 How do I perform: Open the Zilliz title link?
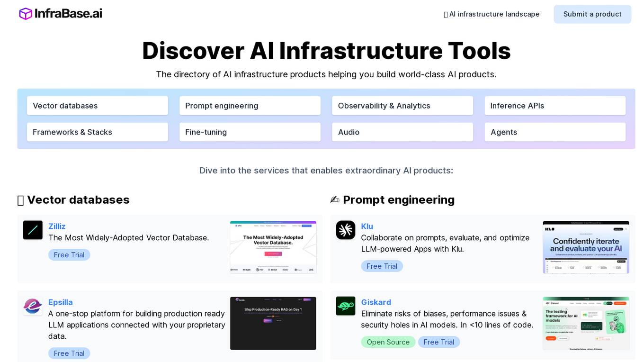57,226
